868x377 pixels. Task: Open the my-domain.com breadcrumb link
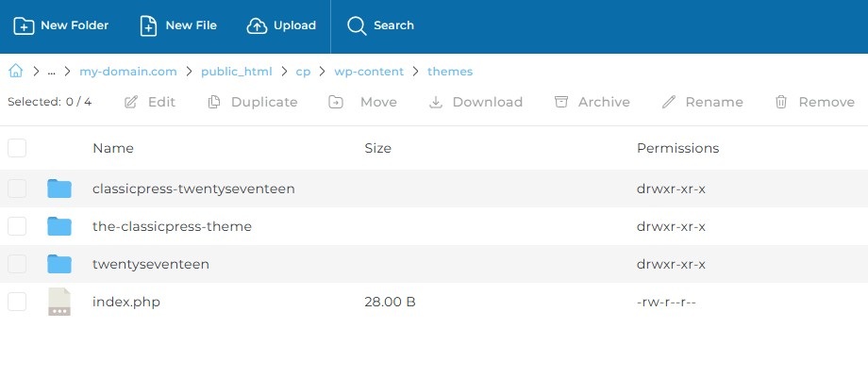click(127, 72)
